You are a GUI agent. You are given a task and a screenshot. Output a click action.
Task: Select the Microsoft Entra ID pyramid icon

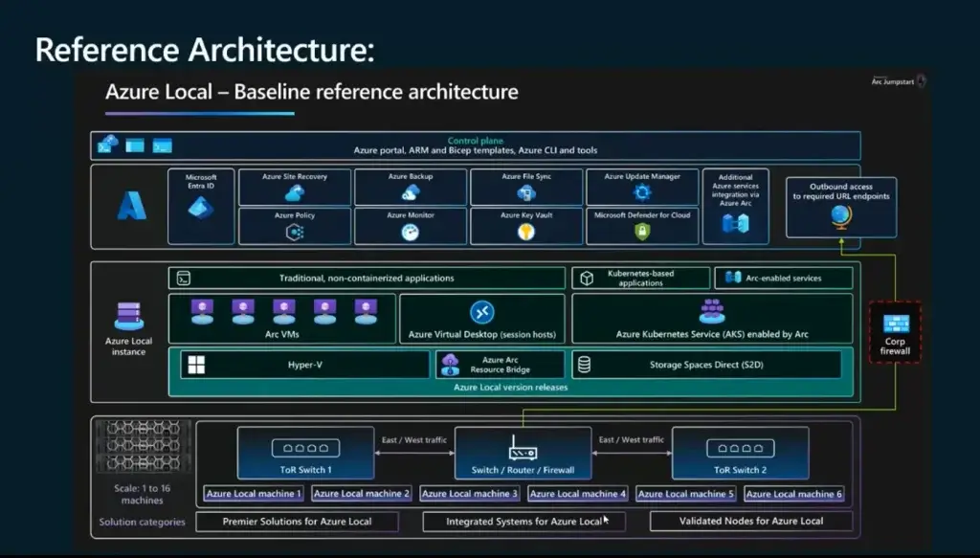point(201,208)
